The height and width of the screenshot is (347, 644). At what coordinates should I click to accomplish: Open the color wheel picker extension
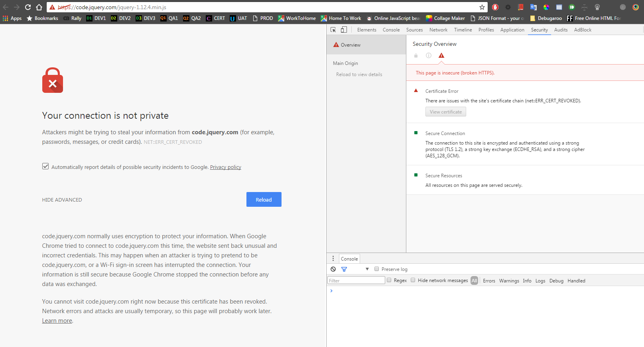click(546, 7)
